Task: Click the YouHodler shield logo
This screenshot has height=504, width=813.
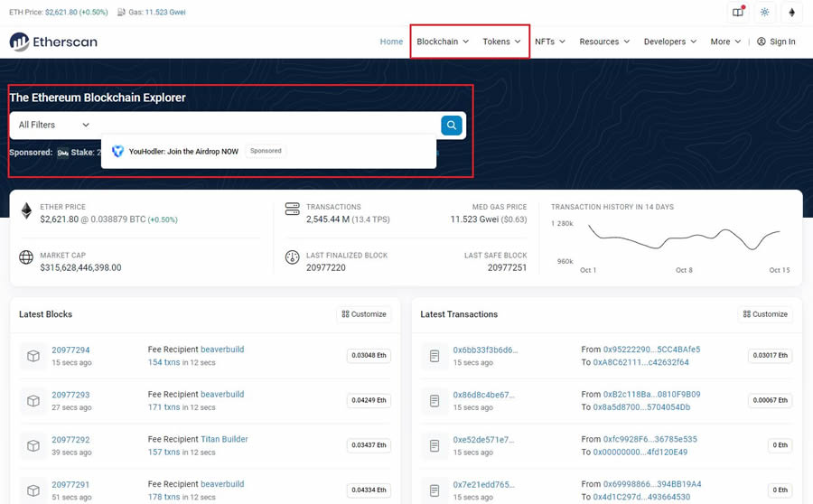Action: coord(117,151)
